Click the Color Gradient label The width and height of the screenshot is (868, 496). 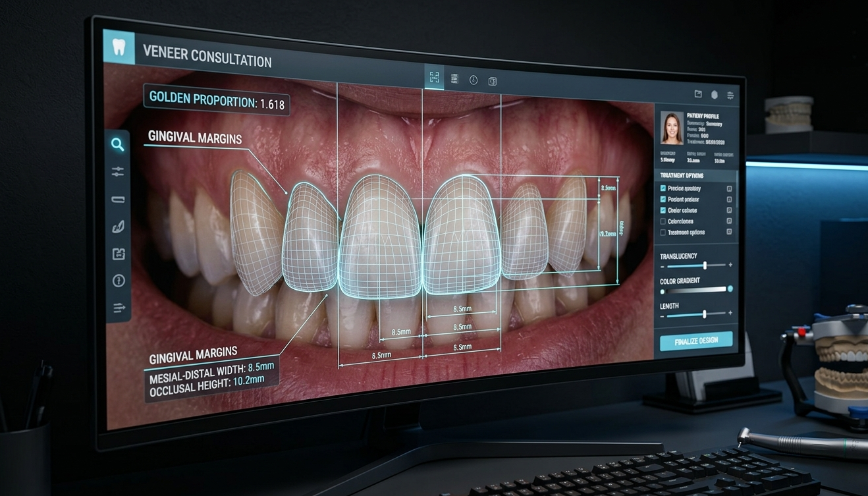680,281
